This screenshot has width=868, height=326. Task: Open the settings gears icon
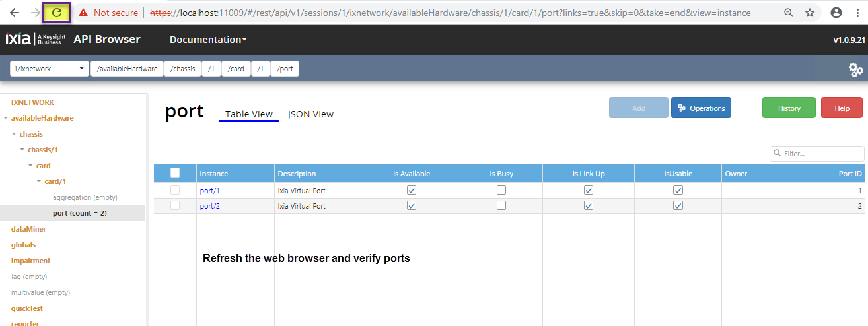(855, 69)
